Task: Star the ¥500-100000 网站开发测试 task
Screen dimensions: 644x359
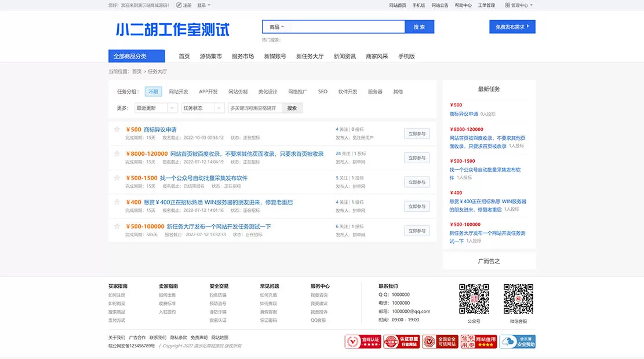Action: pyautogui.click(x=117, y=226)
